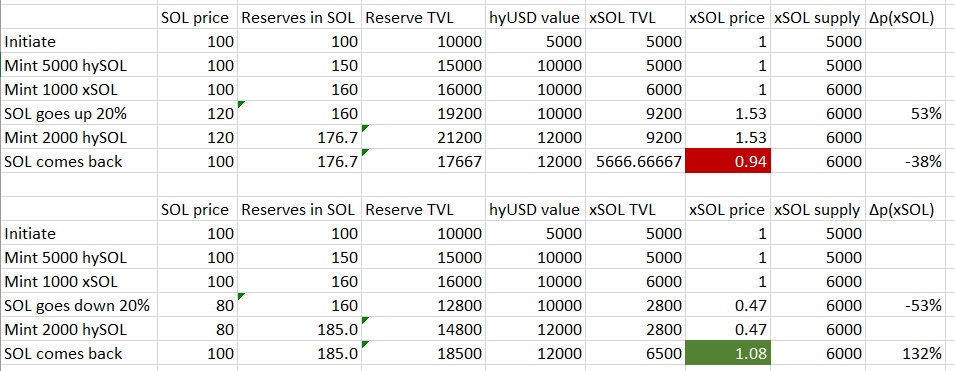Screen dimensions: 955x371
Task: Click SOL price 120 in the 21200 TVL row
Action: pyautogui.click(x=197, y=138)
